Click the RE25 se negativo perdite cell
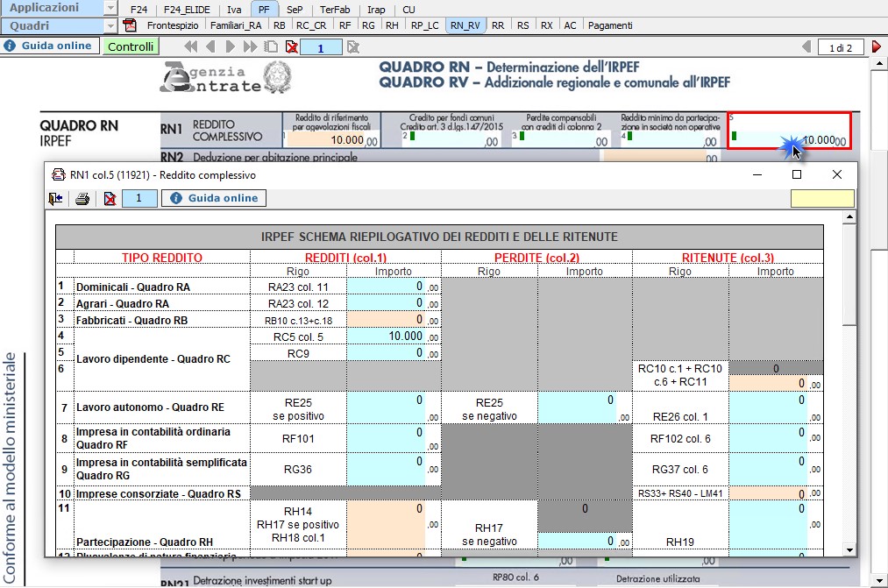Viewport: 888px width, 588px height. click(x=577, y=407)
